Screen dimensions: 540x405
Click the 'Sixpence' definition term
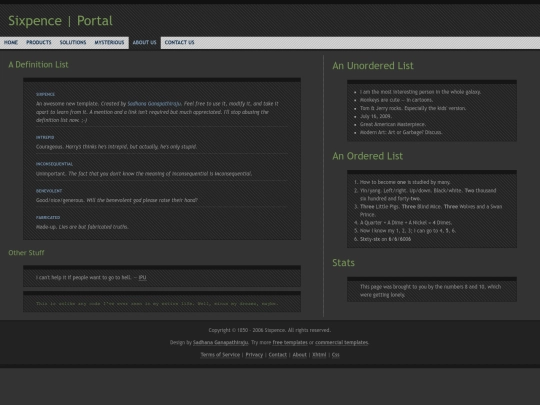(45, 94)
